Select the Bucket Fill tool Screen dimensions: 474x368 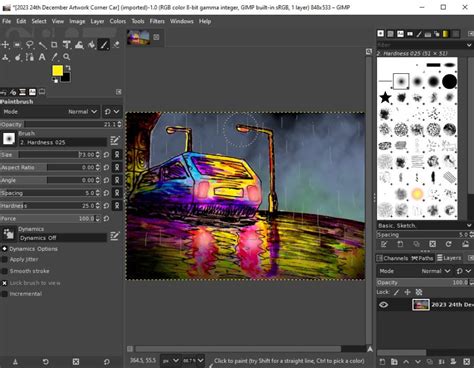tap(92, 45)
